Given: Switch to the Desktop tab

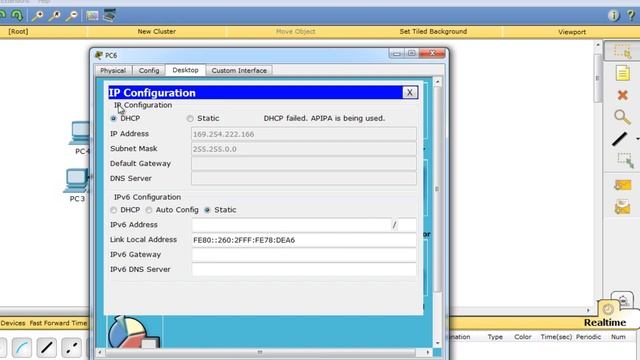Looking at the screenshot, I should click(185, 70).
